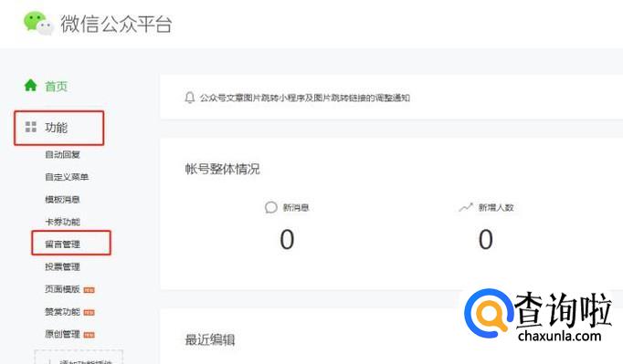Click the WeChat logo icon

[38, 24]
